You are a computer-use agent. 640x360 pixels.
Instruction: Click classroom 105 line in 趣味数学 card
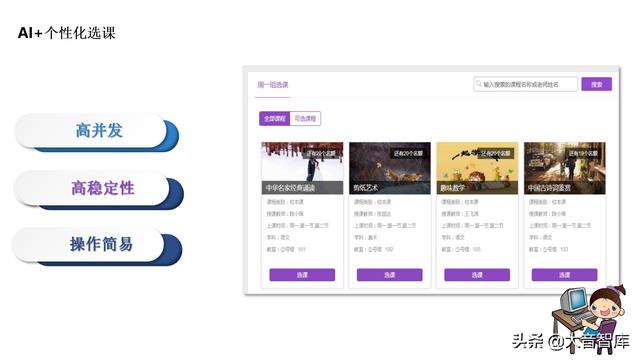click(x=461, y=249)
